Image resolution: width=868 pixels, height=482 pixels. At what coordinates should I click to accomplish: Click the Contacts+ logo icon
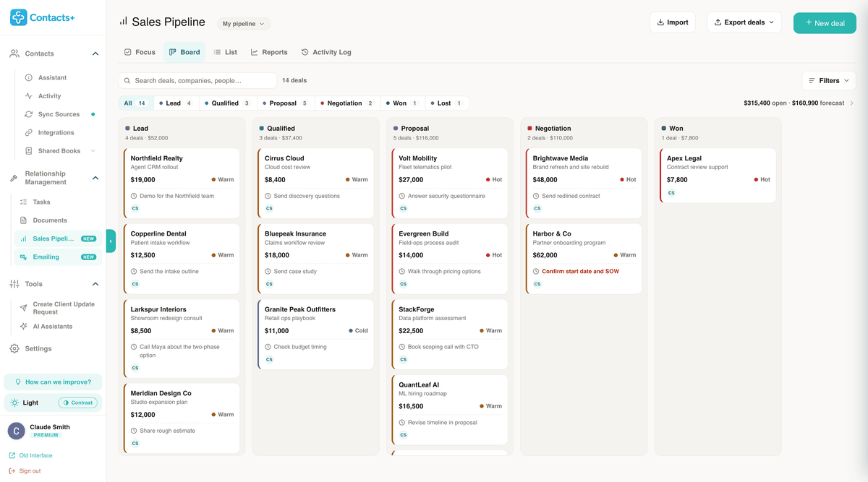coord(18,17)
